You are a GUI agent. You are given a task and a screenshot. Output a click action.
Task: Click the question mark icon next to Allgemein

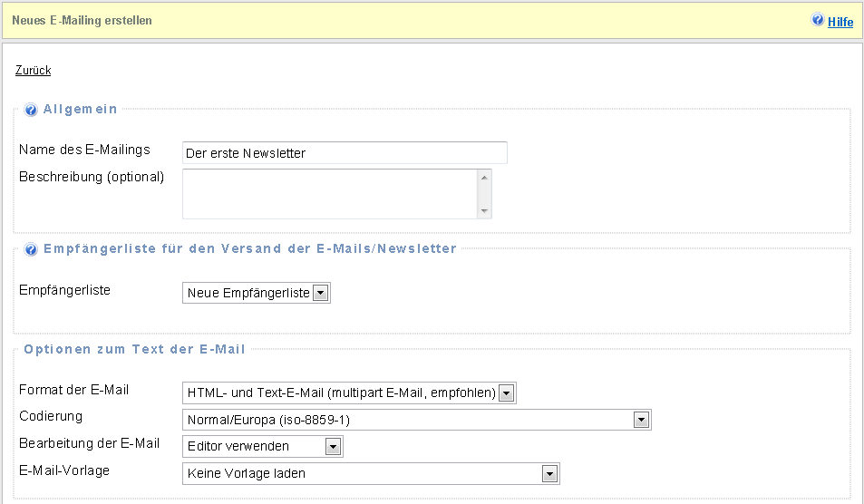31,110
